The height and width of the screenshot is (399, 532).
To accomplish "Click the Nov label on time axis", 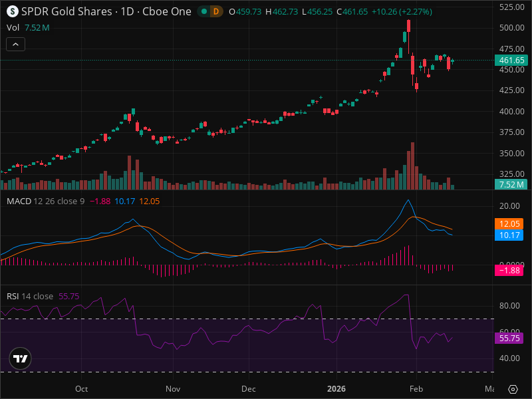I will [173, 389].
